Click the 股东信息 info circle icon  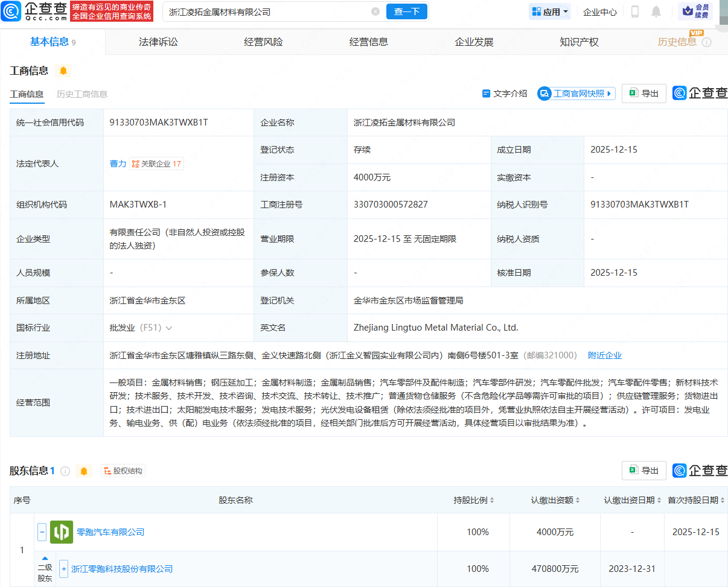(x=65, y=471)
